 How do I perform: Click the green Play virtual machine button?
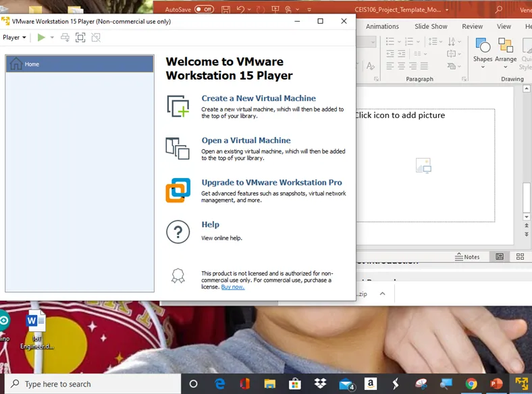pos(41,38)
